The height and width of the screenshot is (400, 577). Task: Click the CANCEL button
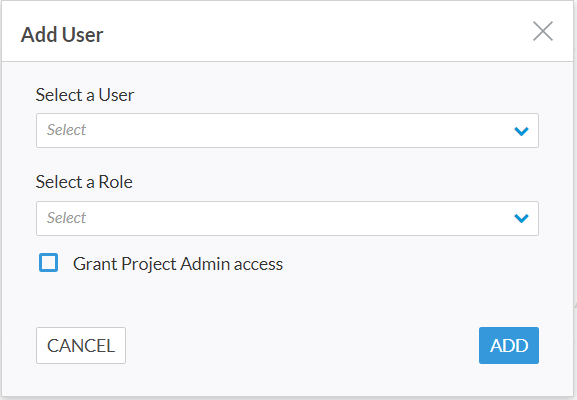[x=81, y=346]
